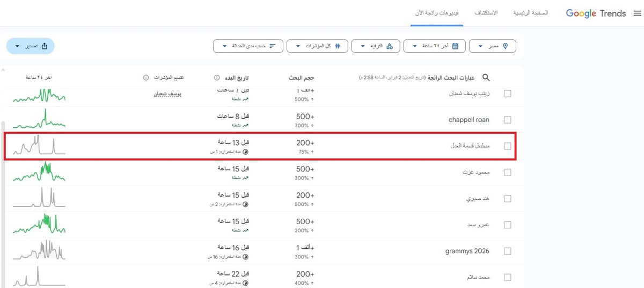Open breakdown term يوسف شعبان
Viewport: 644px width, 288px height.
click(x=167, y=94)
